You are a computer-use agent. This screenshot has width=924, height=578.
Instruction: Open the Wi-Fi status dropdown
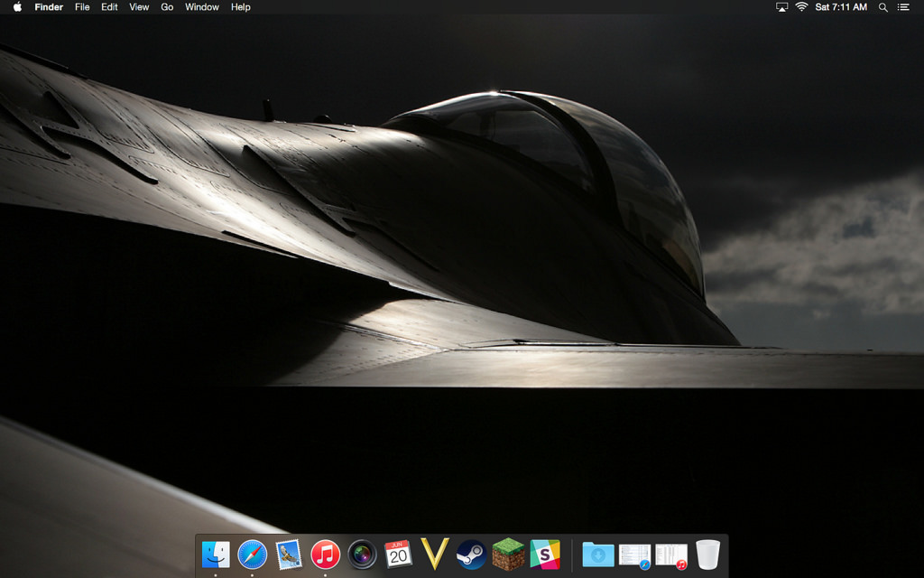tap(801, 7)
